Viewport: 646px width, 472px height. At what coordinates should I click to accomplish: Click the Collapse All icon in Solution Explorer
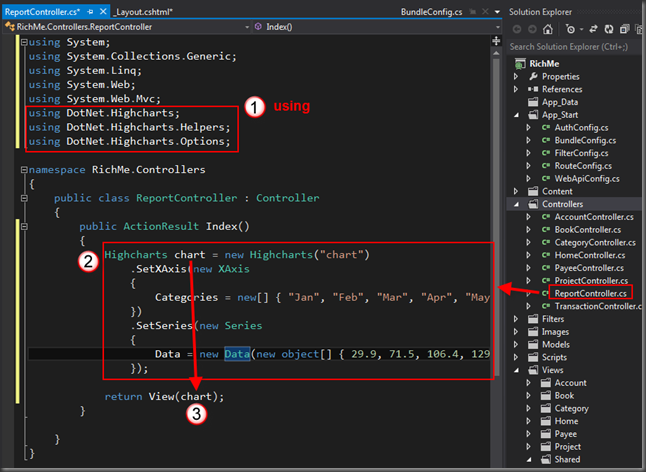pos(625,29)
